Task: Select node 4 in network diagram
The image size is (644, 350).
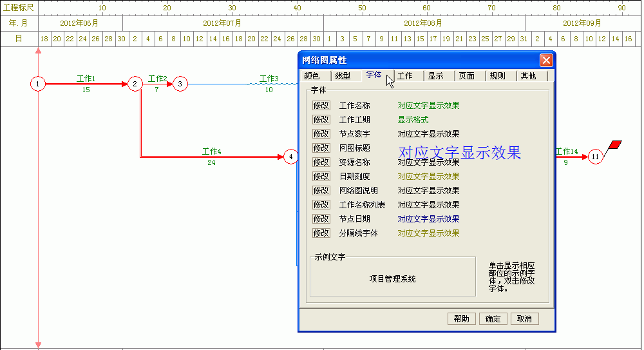Action: [291, 157]
